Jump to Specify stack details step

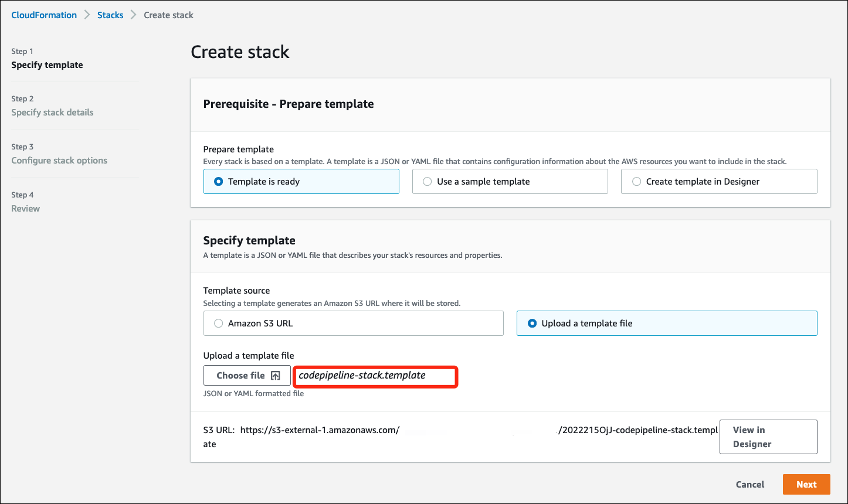[52, 113]
